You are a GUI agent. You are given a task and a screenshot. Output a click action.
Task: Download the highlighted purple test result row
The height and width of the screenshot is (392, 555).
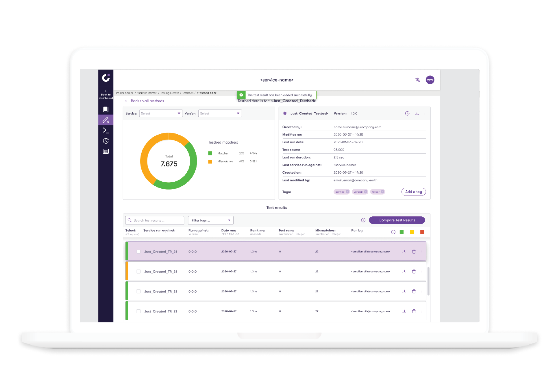coord(404,252)
